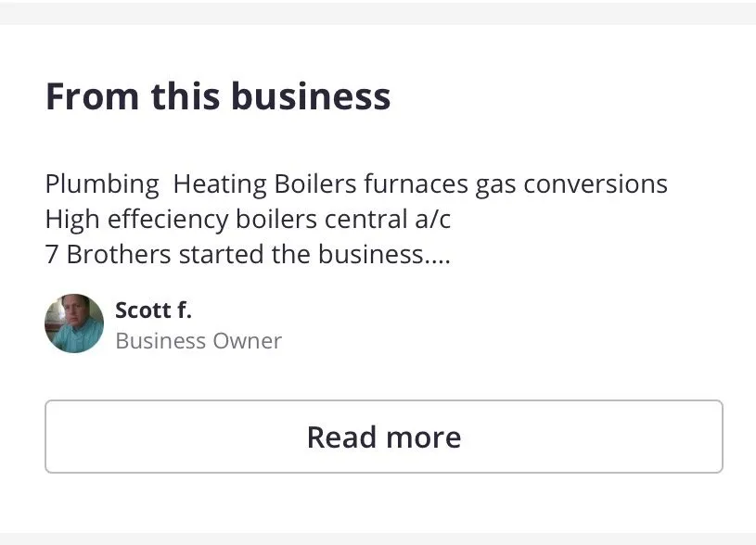This screenshot has height=545, width=756.
Task: Click the From this business heading
Action: click(217, 95)
